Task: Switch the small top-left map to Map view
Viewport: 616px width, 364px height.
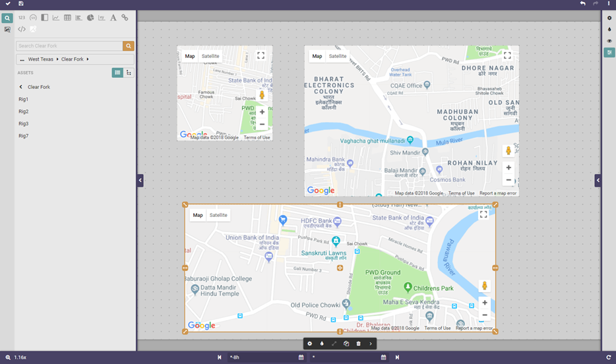Action: pyautogui.click(x=190, y=56)
